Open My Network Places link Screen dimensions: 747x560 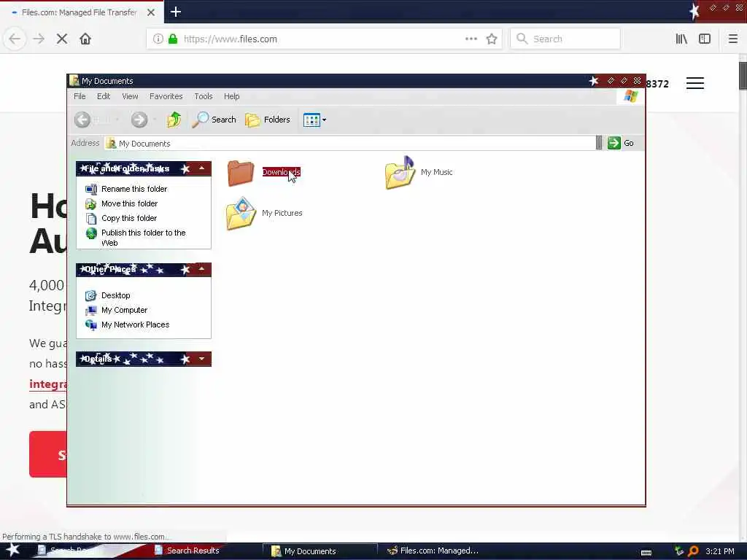click(x=135, y=324)
